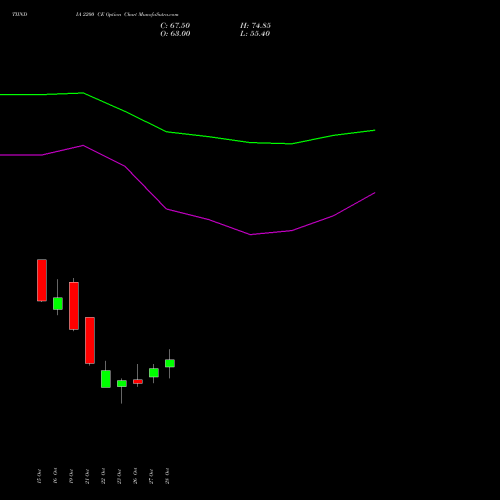Click the red candlestick for 15 Oct
This screenshot has height=500, width=500.
42,280
